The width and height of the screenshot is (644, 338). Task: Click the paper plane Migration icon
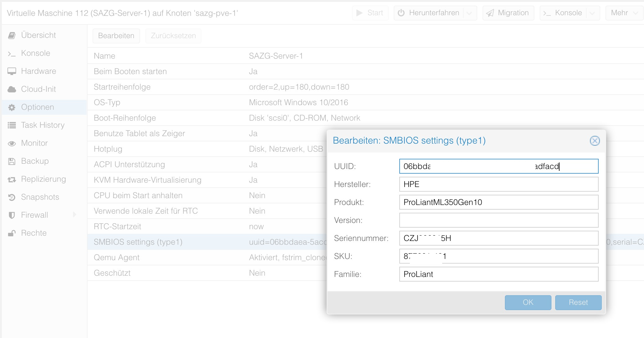pos(490,13)
